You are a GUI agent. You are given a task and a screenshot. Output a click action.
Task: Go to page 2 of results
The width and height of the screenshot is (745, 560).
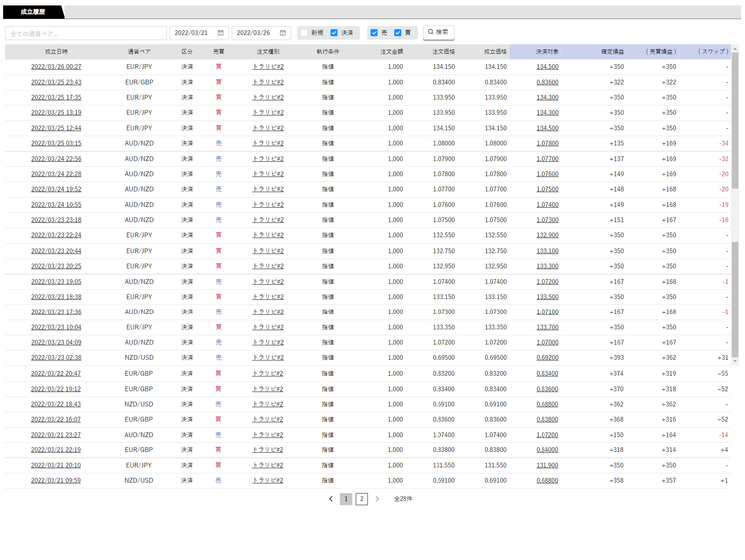click(x=362, y=499)
